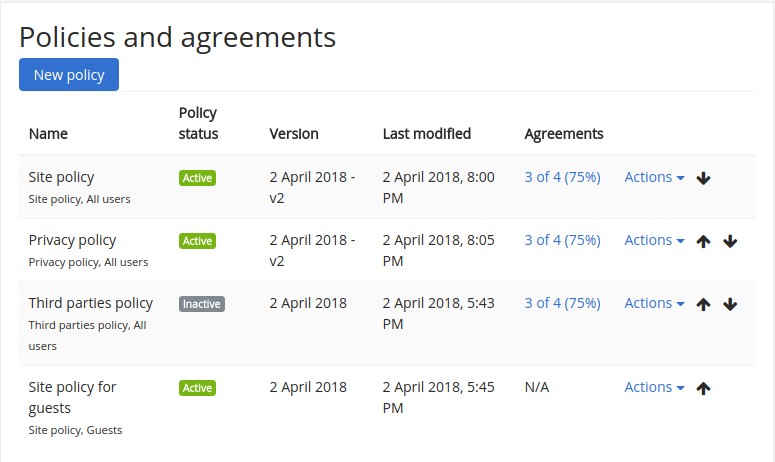Move Privacy policy down with arrow icon
Screen dimensions: 775x462
(x=730, y=241)
